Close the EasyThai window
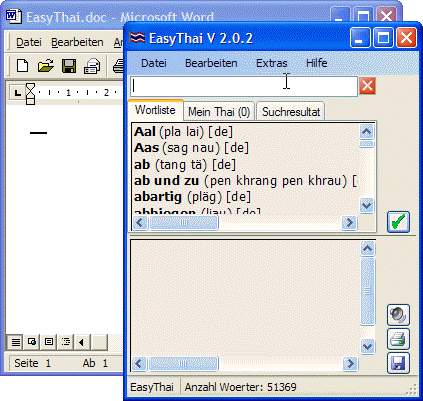The image size is (423, 401). pos(406,37)
